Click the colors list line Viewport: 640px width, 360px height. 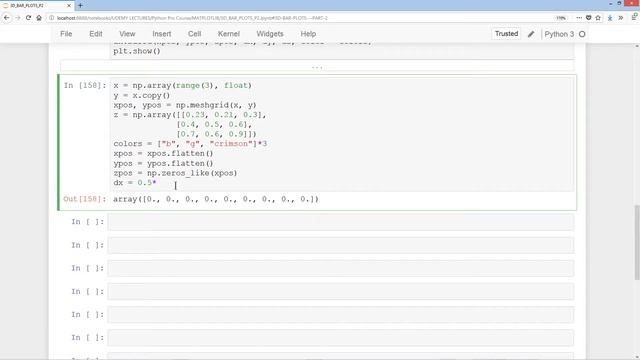pos(190,144)
